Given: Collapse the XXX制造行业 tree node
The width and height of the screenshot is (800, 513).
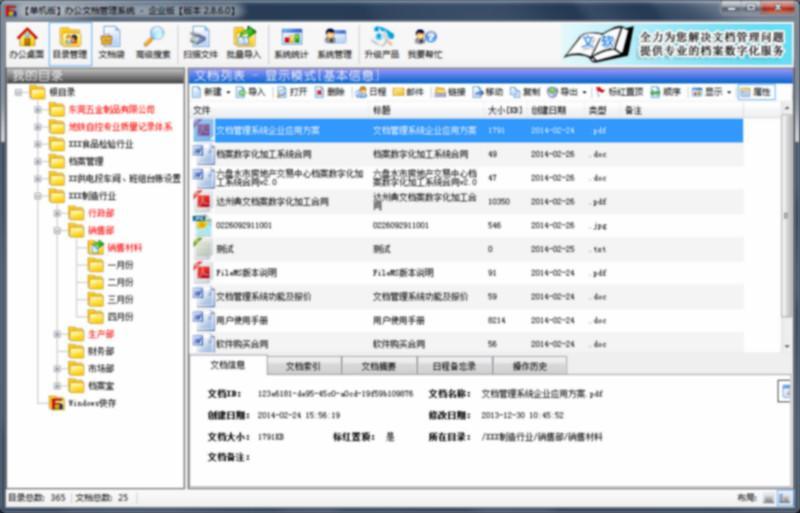Looking at the screenshot, I should [38, 196].
